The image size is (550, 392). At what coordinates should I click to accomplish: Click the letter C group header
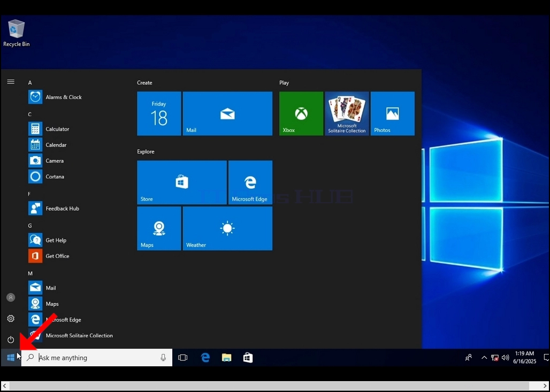pyautogui.click(x=30, y=114)
